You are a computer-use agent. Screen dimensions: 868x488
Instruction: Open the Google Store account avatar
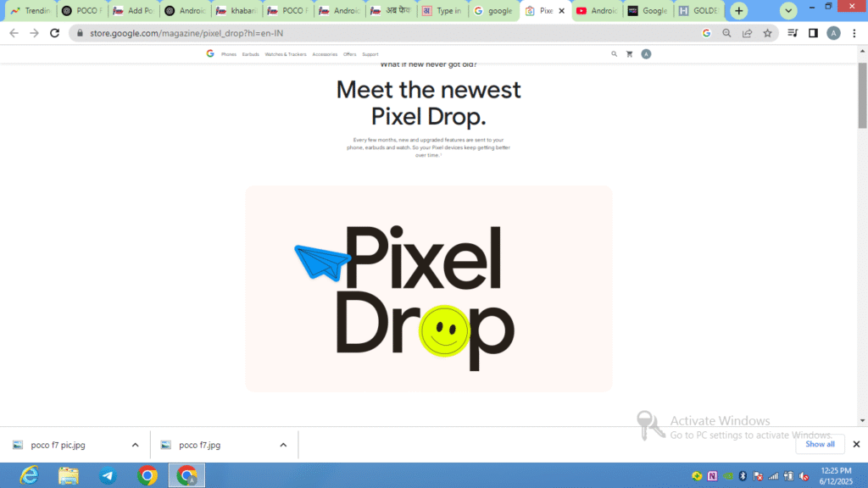click(x=646, y=54)
